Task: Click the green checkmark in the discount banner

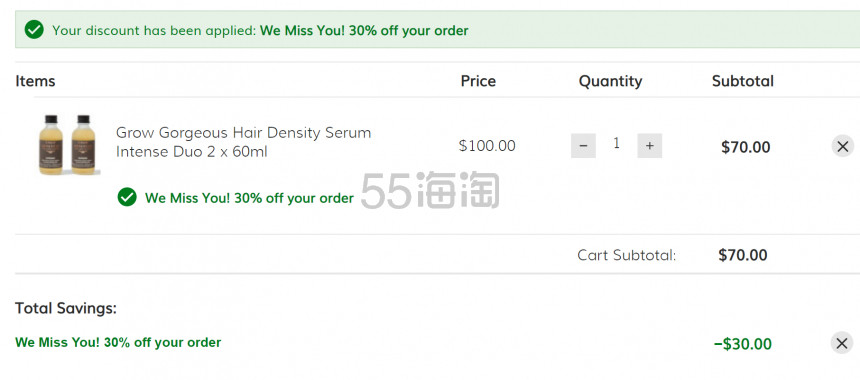Action: pyautogui.click(x=34, y=30)
